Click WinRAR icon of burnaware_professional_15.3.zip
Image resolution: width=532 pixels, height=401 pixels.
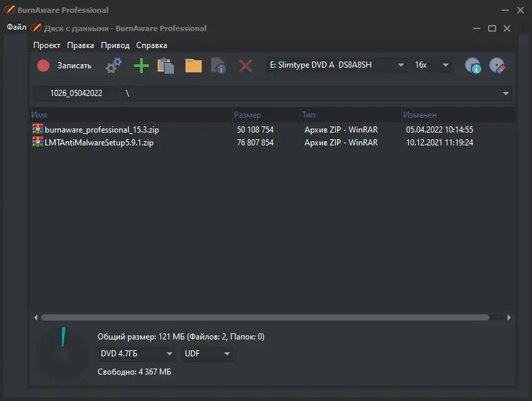coord(38,128)
